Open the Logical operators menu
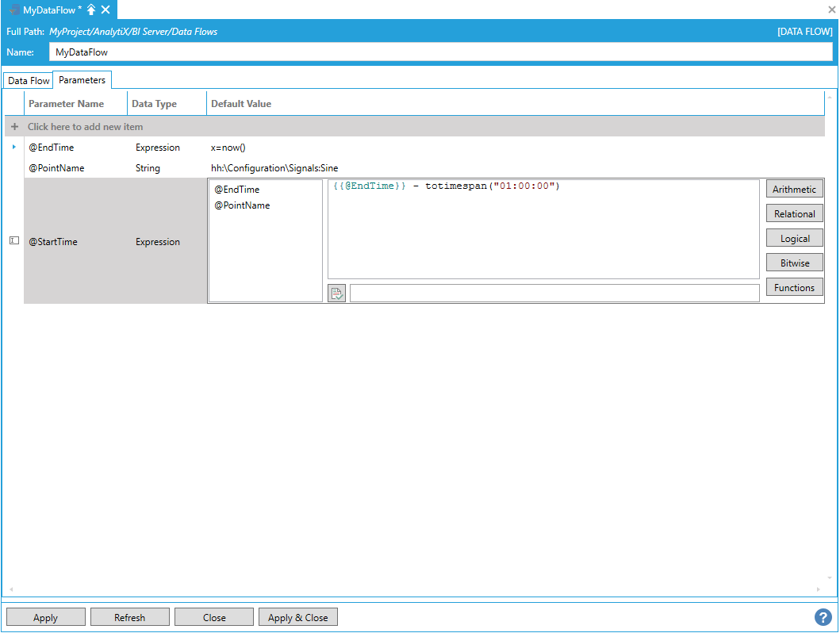Image resolution: width=840 pixels, height=633 pixels. click(x=794, y=239)
